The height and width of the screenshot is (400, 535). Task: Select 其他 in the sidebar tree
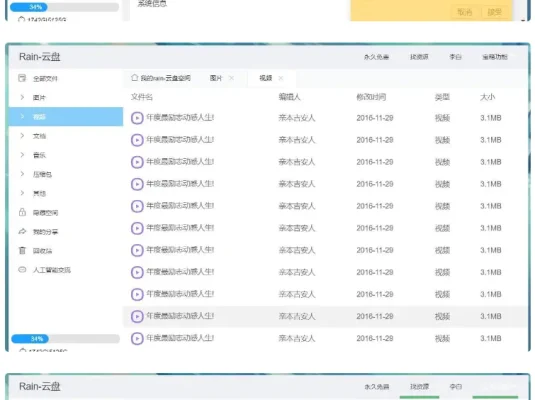[39, 194]
